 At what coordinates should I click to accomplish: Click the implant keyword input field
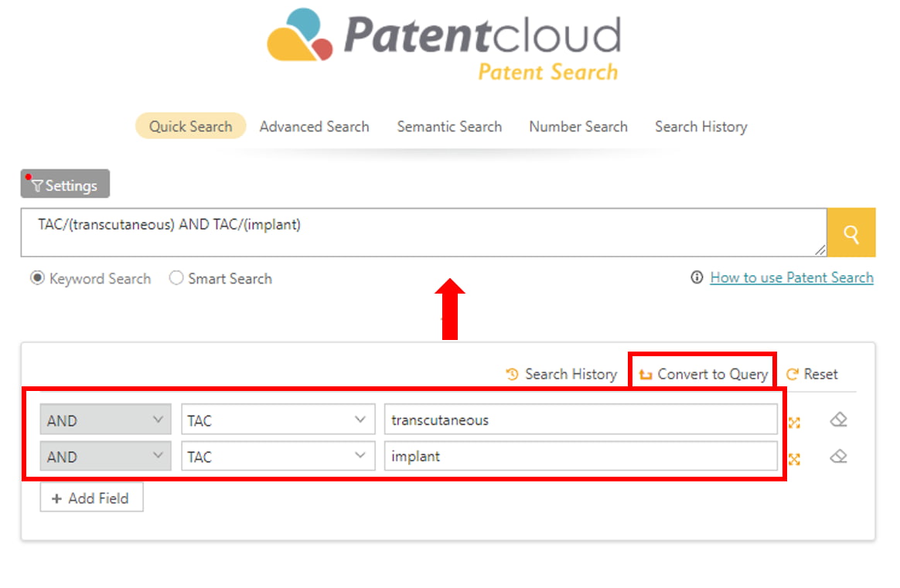[581, 456]
